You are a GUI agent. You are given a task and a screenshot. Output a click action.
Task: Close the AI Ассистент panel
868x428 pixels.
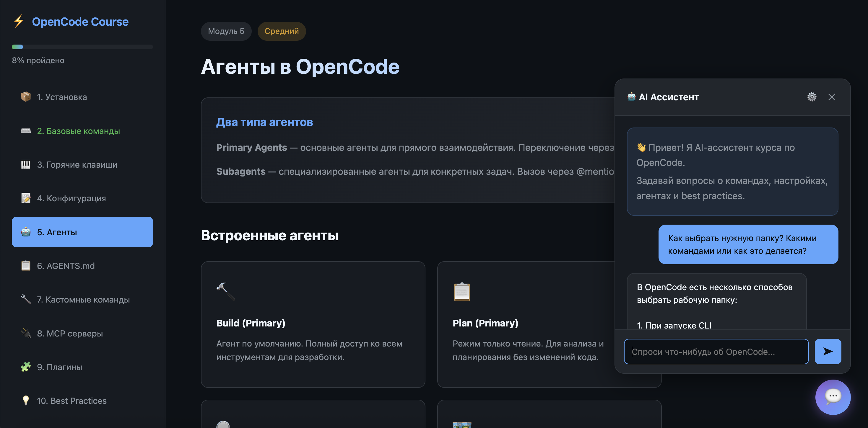point(832,97)
